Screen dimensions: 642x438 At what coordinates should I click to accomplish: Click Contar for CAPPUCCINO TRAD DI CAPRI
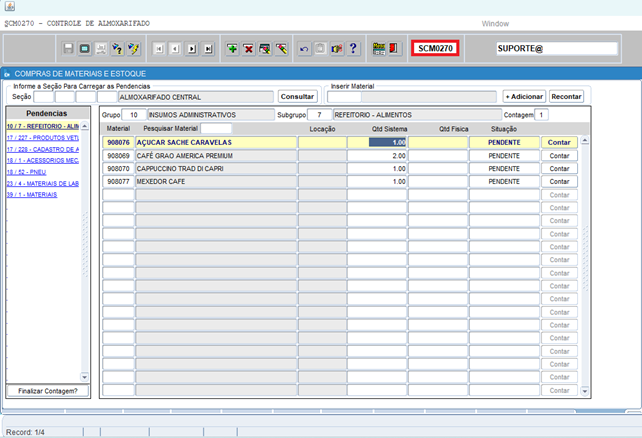[559, 169]
